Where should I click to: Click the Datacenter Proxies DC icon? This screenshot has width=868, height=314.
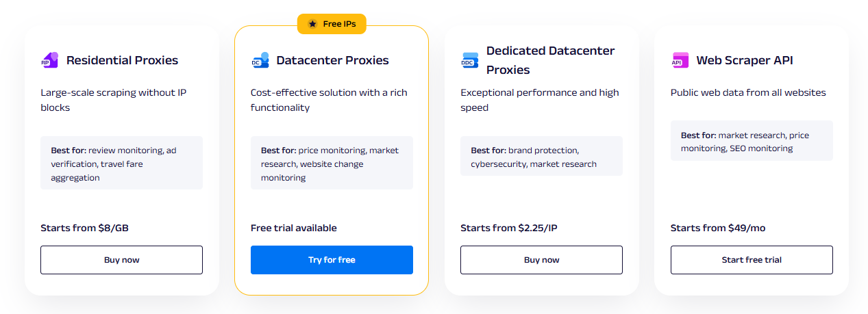pos(260,60)
